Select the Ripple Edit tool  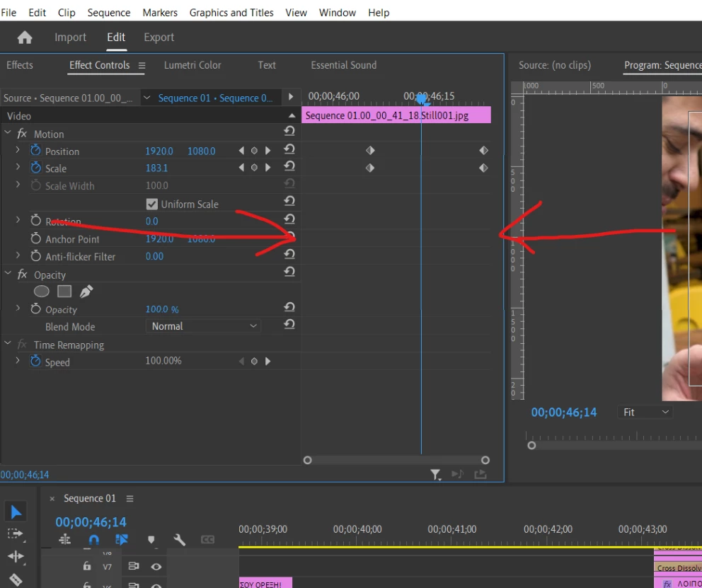[x=16, y=556]
